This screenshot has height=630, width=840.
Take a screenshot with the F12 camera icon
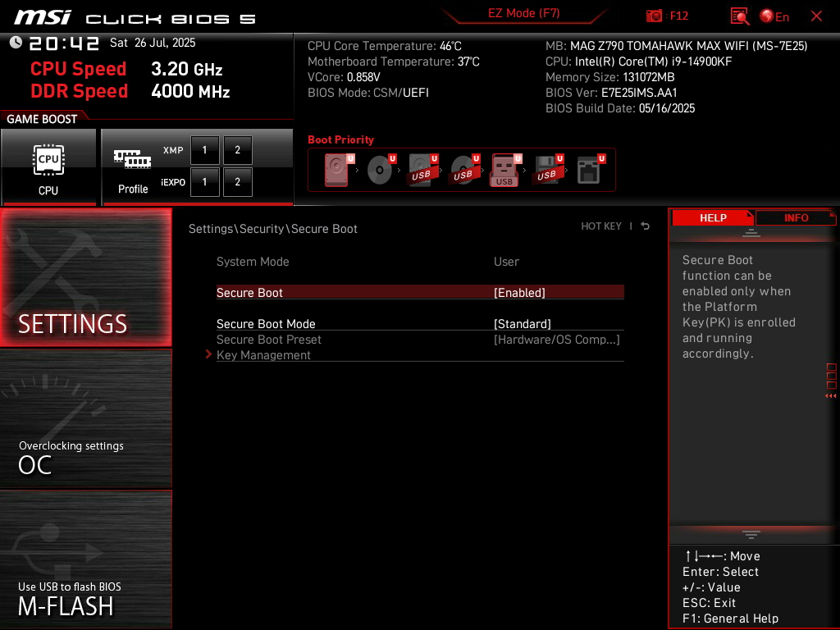click(x=654, y=16)
